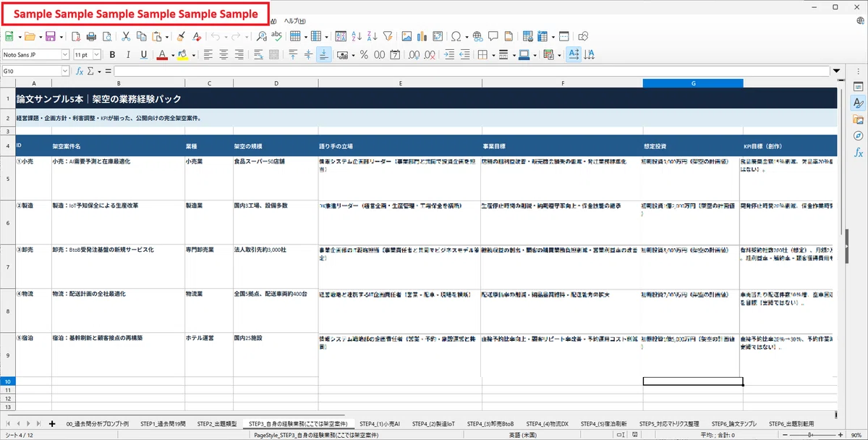The width and height of the screenshot is (868, 440).
Task: Click the Sort Descending icon
Action: [x=372, y=36]
